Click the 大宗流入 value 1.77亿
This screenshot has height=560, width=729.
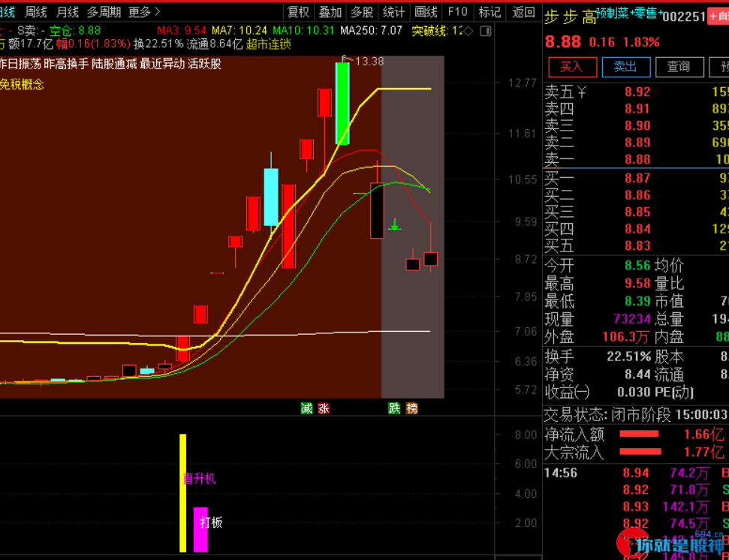pyautogui.click(x=703, y=452)
